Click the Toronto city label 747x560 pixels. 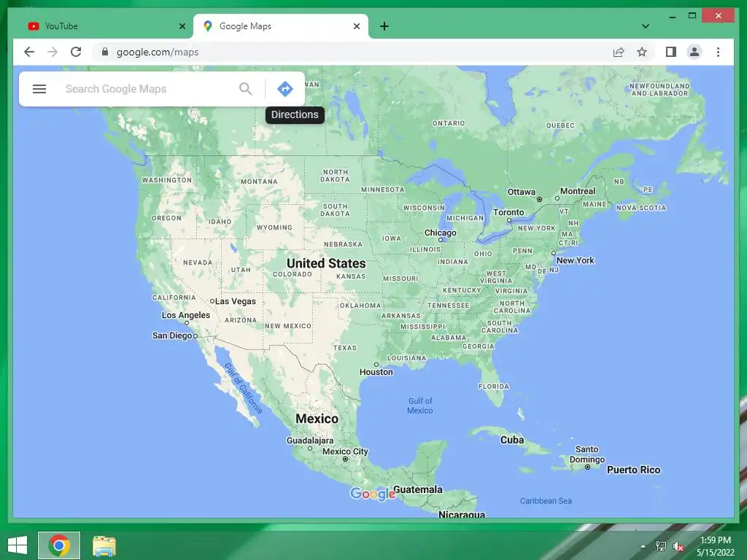tap(508, 212)
